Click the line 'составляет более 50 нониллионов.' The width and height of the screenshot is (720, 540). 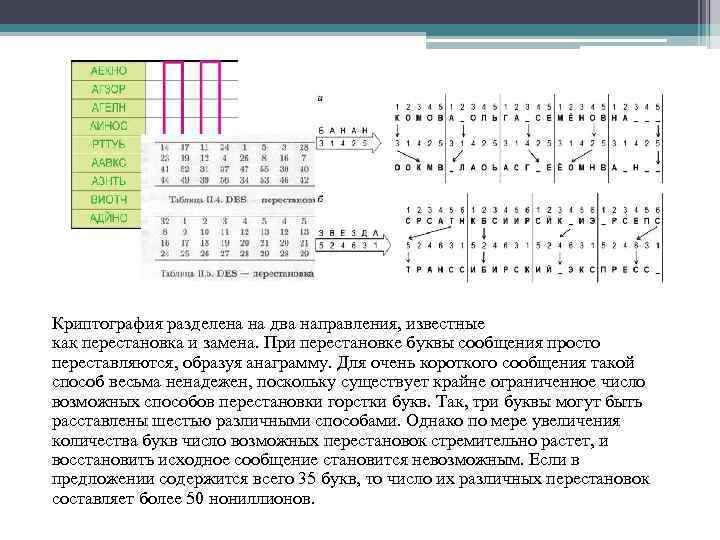tap(183, 499)
